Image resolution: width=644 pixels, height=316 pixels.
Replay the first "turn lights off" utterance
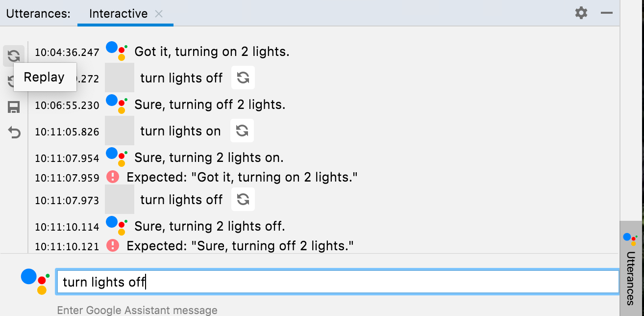click(243, 78)
